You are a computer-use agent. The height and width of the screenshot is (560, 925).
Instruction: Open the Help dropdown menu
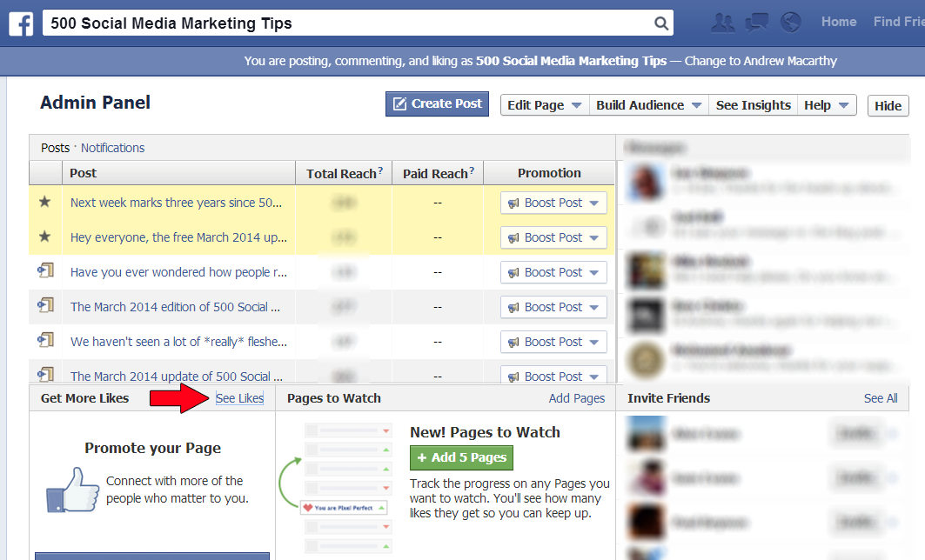(827, 104)
